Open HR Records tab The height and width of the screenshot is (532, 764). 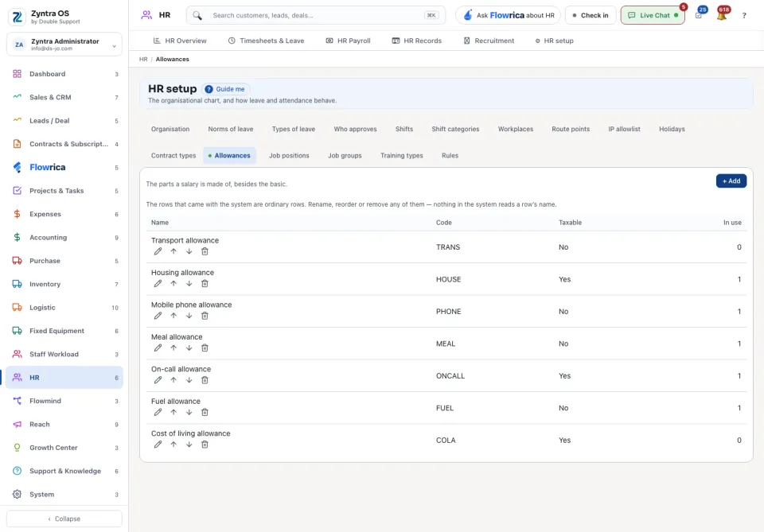pyautogui.click(x=416, y=41)
